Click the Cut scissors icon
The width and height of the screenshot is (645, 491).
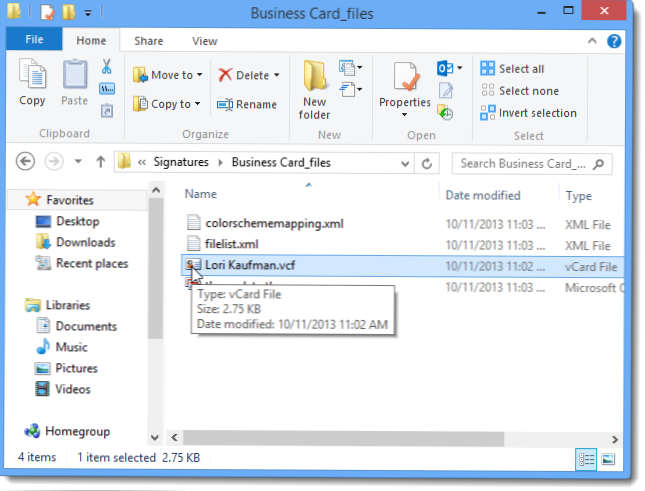[x=107, y=67]
